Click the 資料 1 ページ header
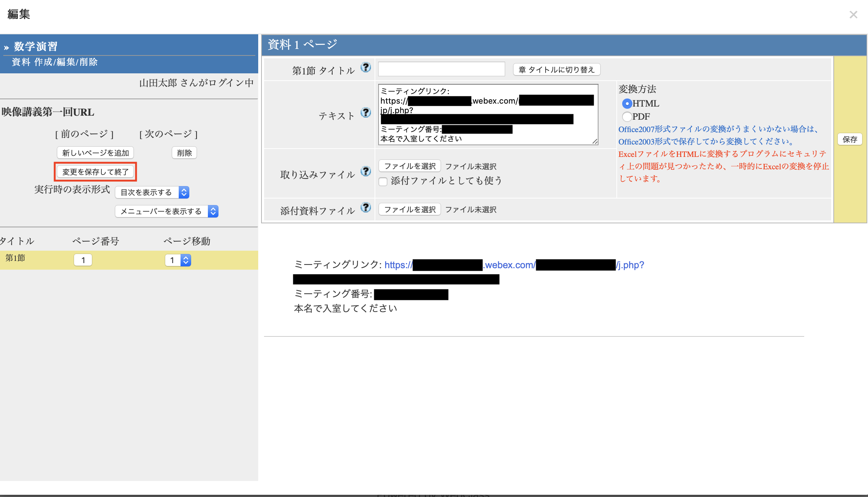The height and width of the screenshot is (497, 868). click(302, 45)
